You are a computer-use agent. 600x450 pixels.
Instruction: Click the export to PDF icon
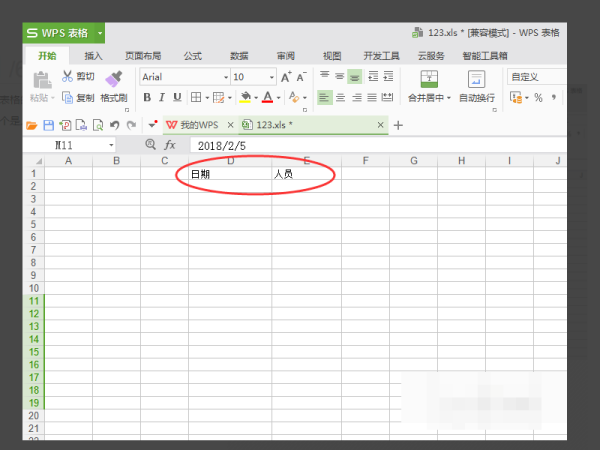65,125
